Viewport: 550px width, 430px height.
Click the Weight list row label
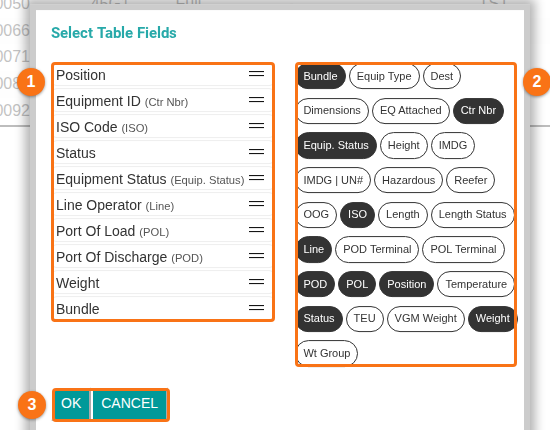pyautogui.click(x=78, y=283)
